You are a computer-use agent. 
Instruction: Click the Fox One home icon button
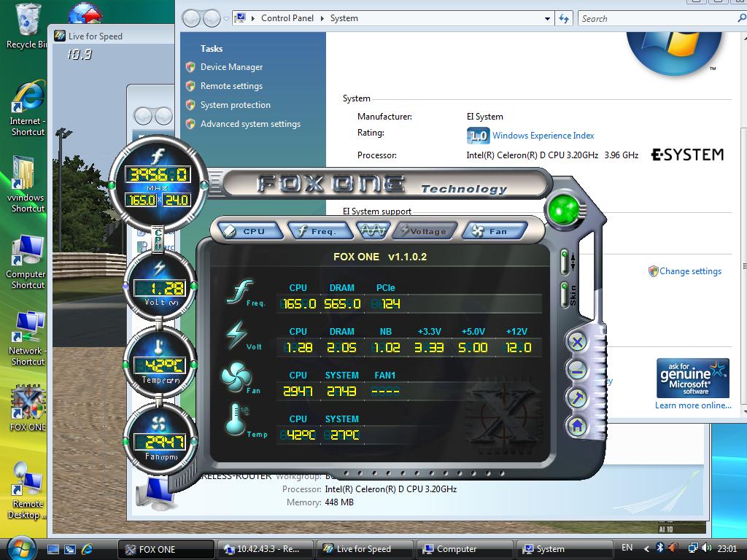tap(578, 426)
